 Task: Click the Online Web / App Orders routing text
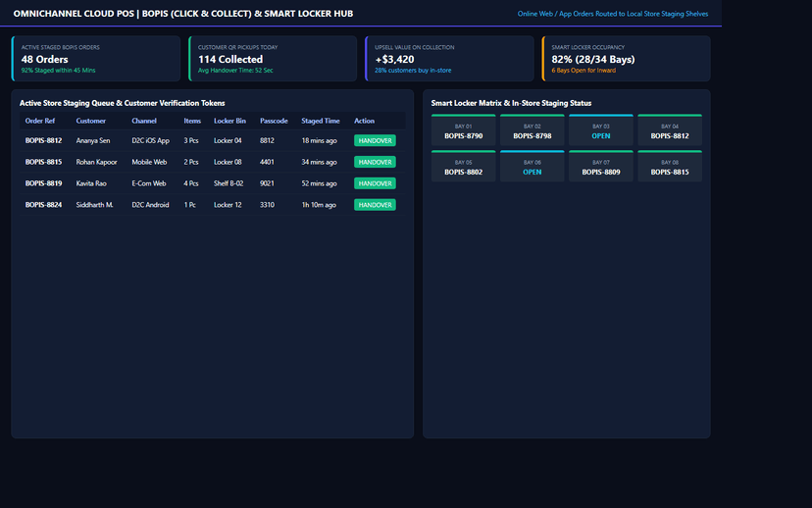pyautogui.click(x=613, y=14)
